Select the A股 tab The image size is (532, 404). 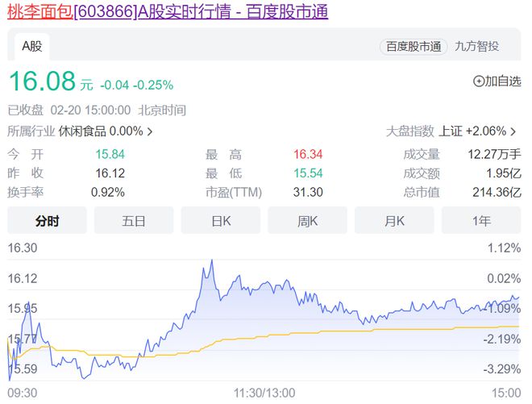click(x=32, y=46)
